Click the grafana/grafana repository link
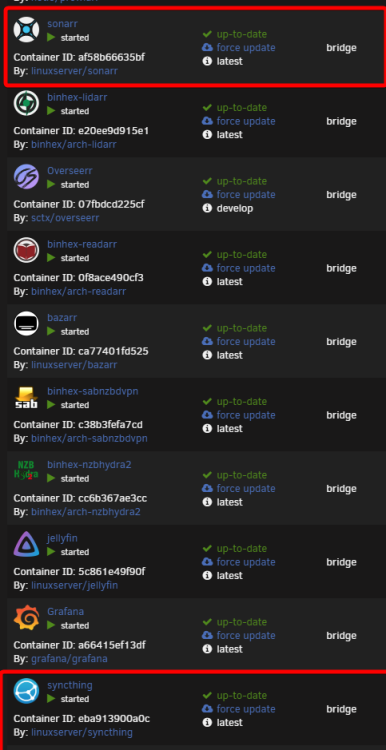The width and height of the screenshot is (386, 750). (69, 659)
